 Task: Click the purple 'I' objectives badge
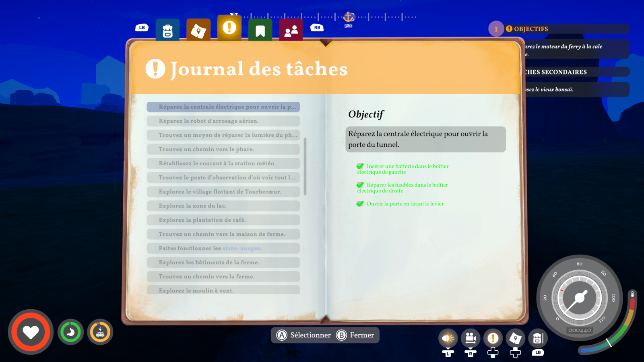coord(496,29)
